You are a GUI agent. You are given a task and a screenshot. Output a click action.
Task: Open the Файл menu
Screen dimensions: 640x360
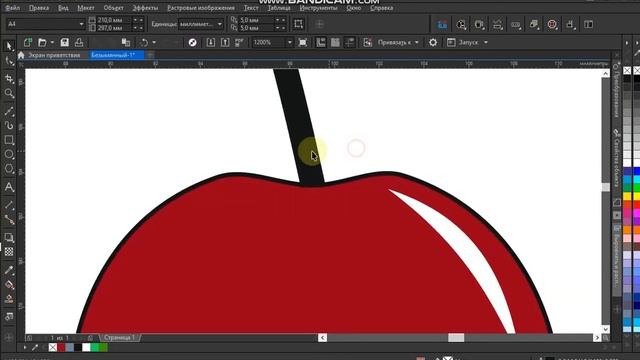13,8
